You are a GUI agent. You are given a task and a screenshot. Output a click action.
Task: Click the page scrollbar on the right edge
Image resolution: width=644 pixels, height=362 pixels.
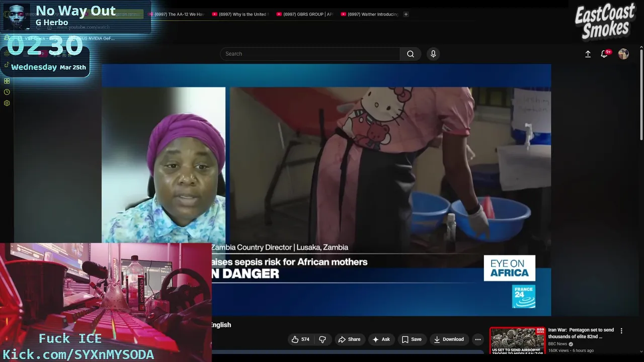pyautogui.click(x=641, y=96)
